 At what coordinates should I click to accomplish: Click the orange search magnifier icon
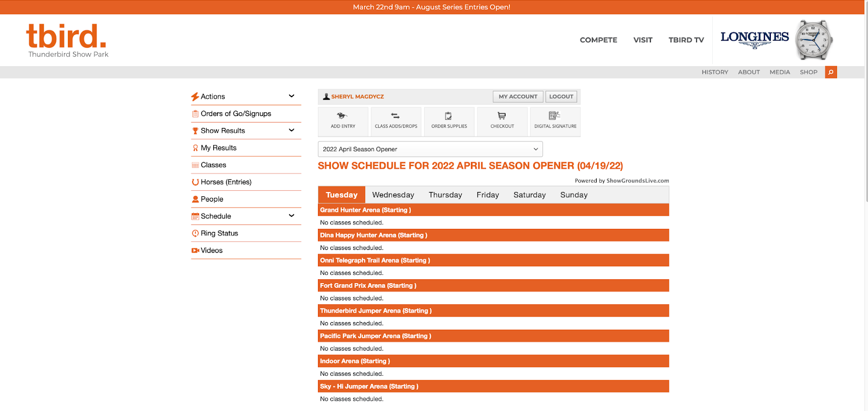click(831, 72)
